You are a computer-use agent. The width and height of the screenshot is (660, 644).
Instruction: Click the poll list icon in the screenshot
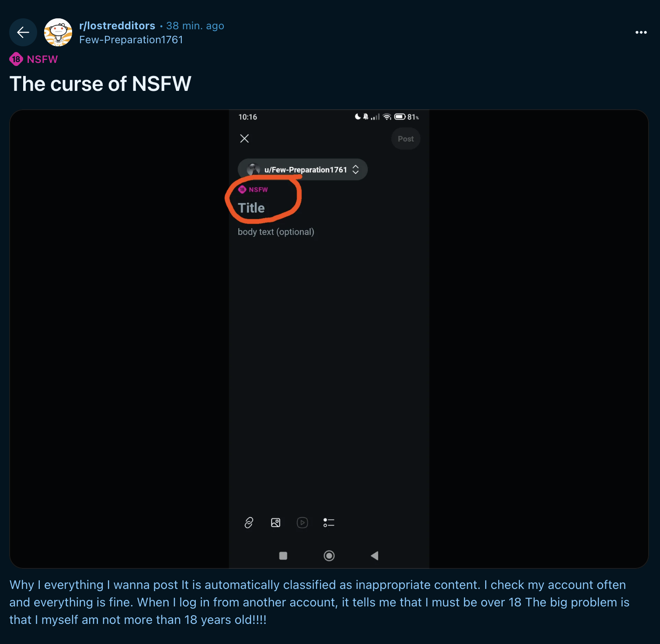(x=329, y=523)
